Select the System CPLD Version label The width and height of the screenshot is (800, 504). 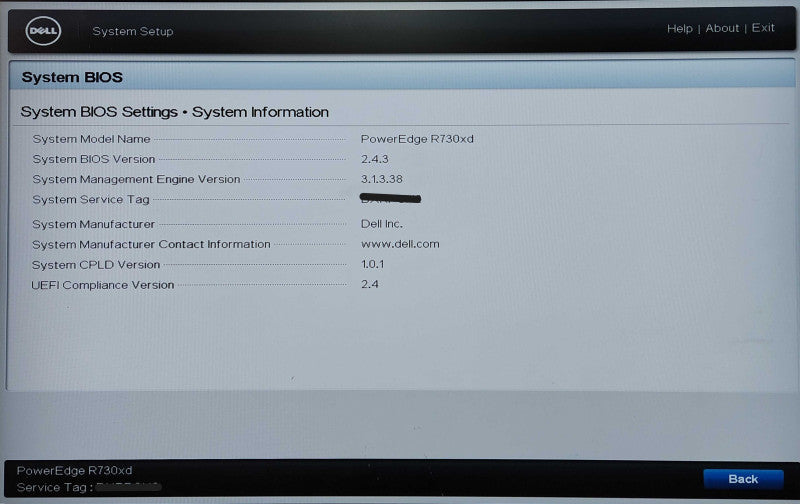coord(96,265)
